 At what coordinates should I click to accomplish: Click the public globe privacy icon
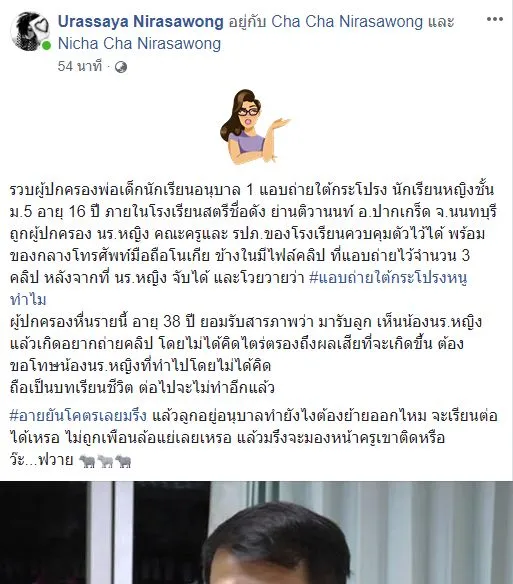click(x=121, y=67)
